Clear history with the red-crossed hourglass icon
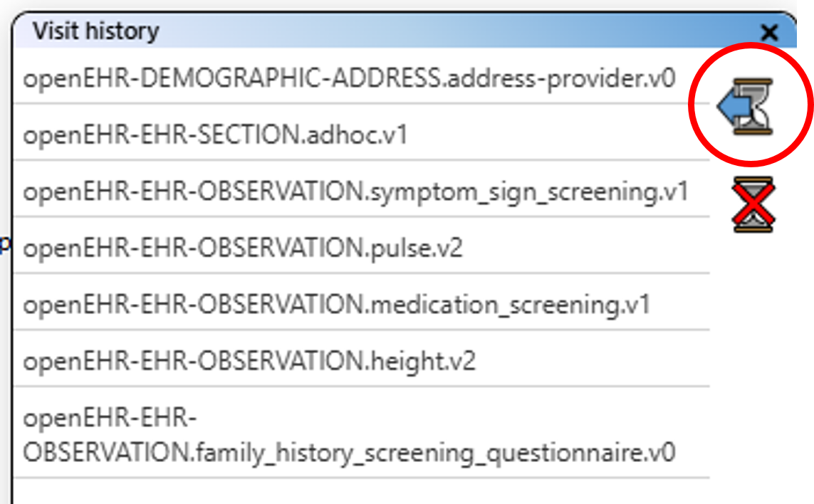 [753, 204]
